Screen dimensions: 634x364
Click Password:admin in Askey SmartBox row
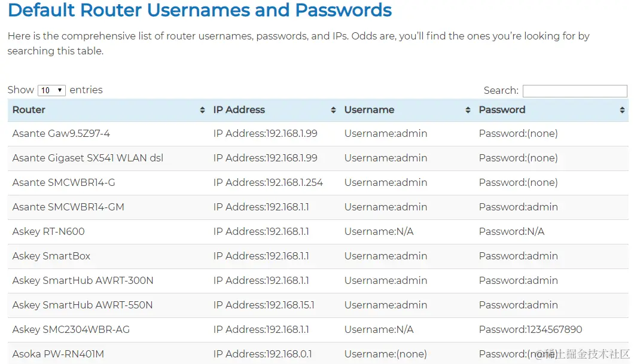[x=519, y=256]
